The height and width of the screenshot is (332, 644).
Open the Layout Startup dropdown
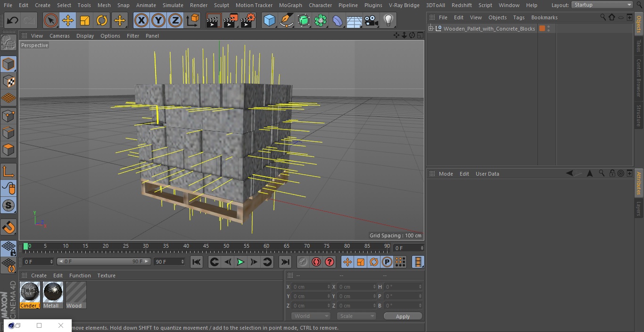(602, 5)
